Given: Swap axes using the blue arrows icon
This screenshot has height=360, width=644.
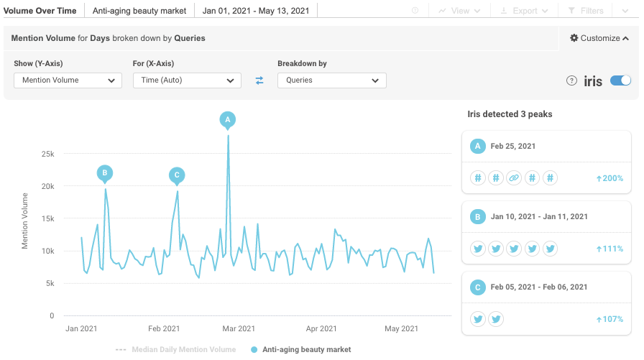Looking at the screenshot, I should [259, 80].
